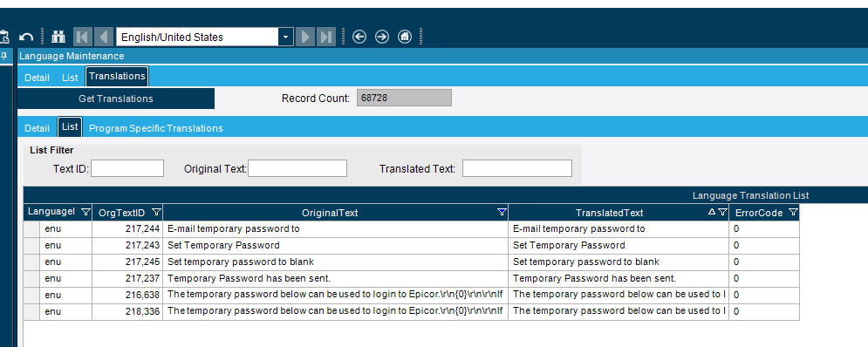868x347 pixels.
Task: Open the Program Specific Translations tab
Action: [x=156, y=128]
